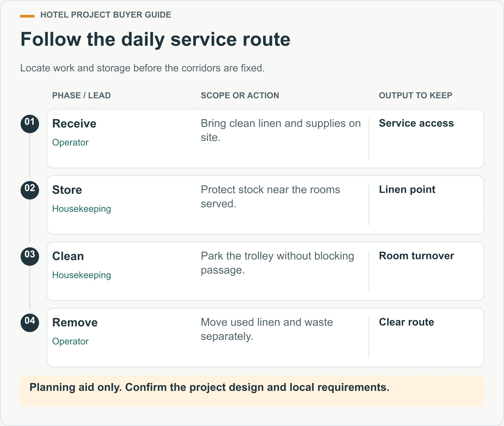
Task: Click the step 01 number badge
Action: coord(30,124)
